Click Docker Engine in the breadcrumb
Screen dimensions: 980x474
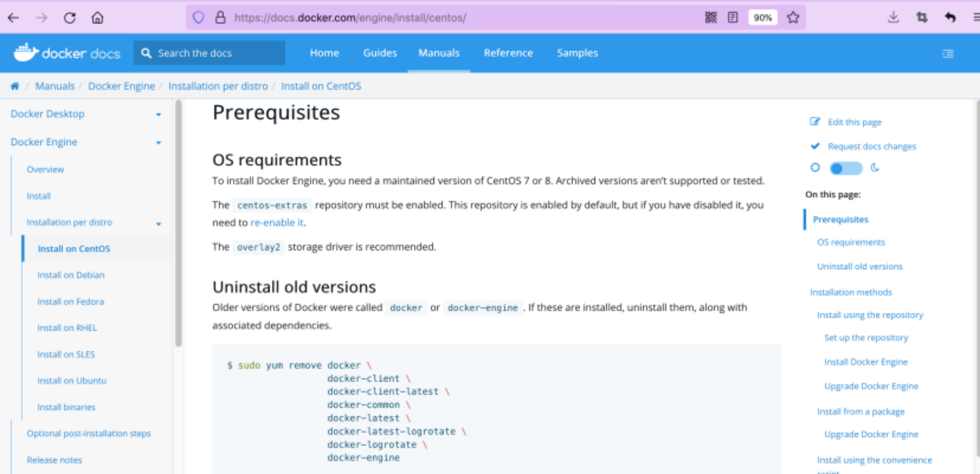[x=121, y=86]
